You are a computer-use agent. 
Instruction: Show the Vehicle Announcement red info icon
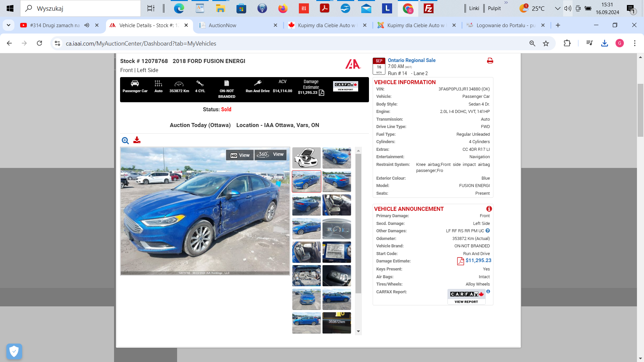coord(489,209)
